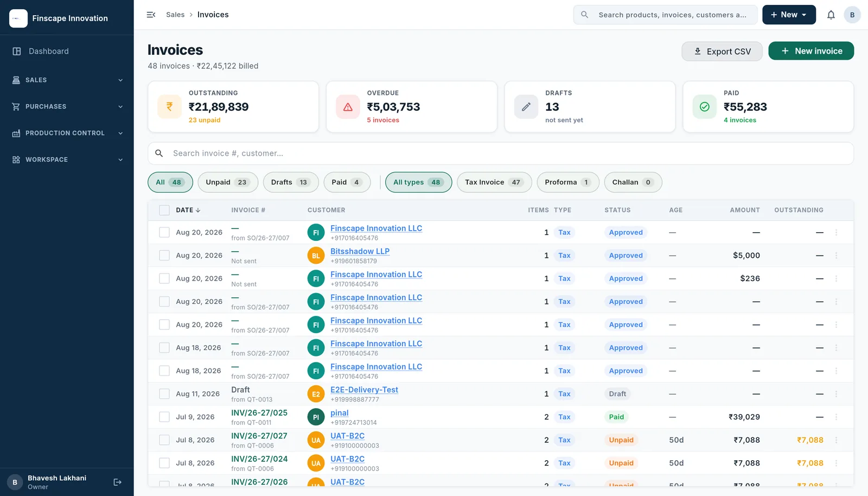Click the Export CSV button
868x496 pixels.
click(x=722, y=51)
